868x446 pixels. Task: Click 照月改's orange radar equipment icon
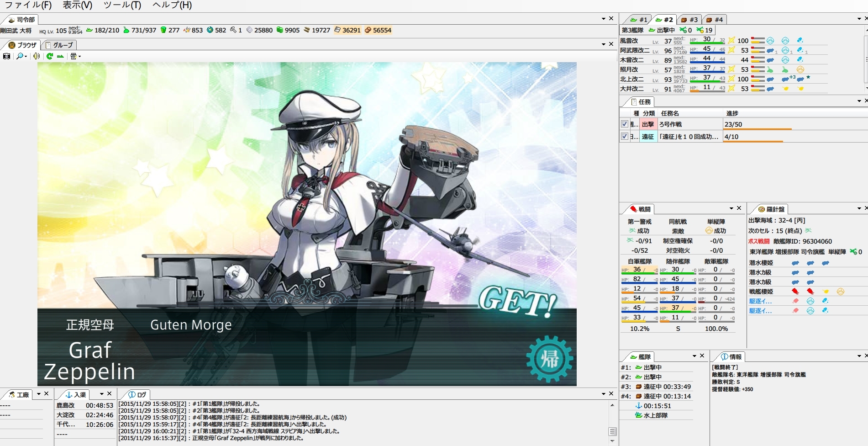click(800, 69)
